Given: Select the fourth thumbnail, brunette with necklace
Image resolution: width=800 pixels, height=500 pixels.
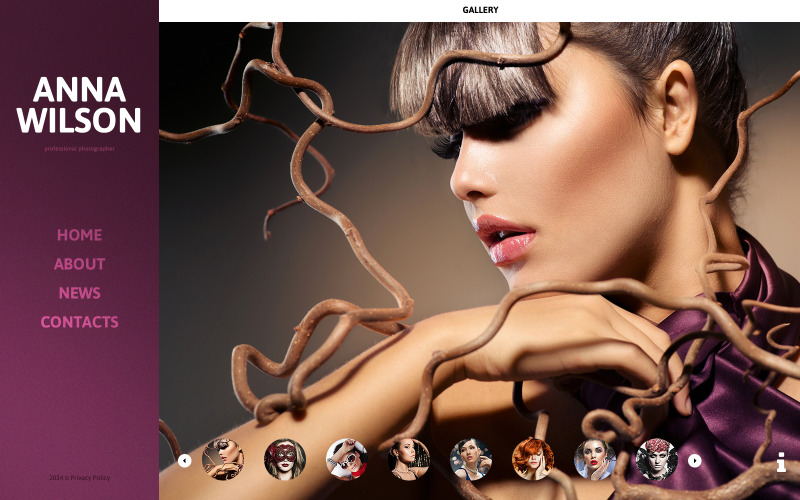Looking at the screenshot, I should coord(409,459).
